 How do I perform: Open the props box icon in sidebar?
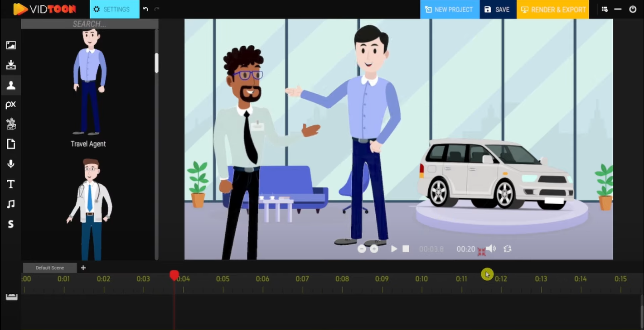tap(11, 124)
